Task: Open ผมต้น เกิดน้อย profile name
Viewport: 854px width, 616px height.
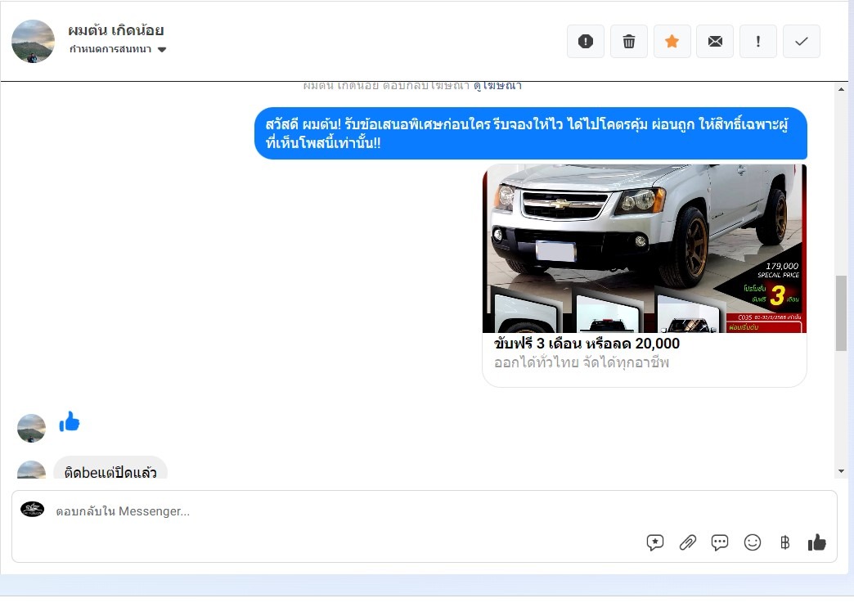Action: click(x=116, y=30)
